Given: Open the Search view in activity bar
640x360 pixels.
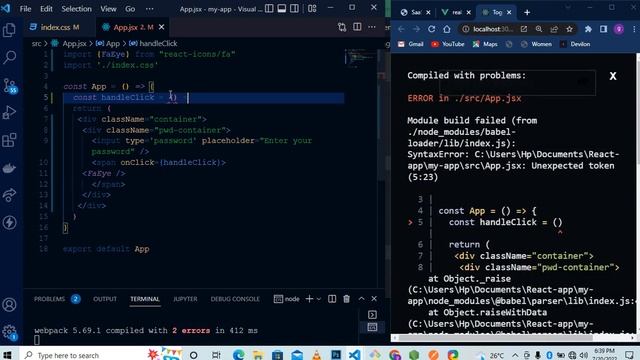Looking at the screenshot, I should 9,58.
